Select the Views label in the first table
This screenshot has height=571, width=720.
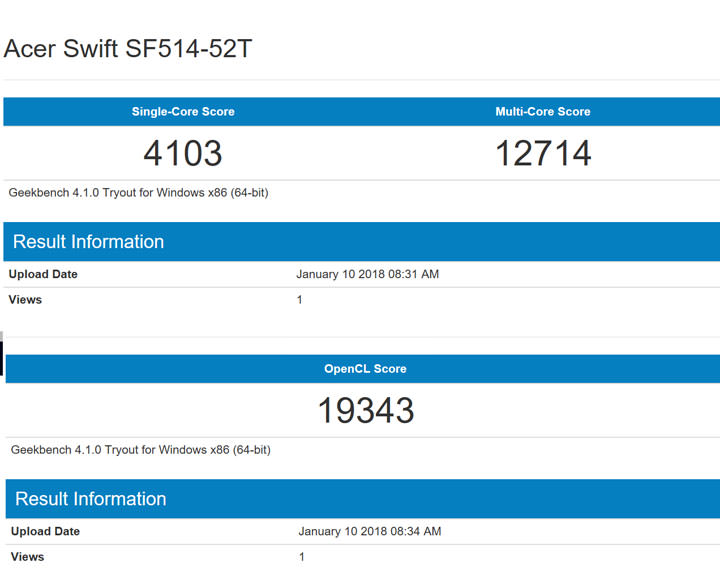pos(25,300)
